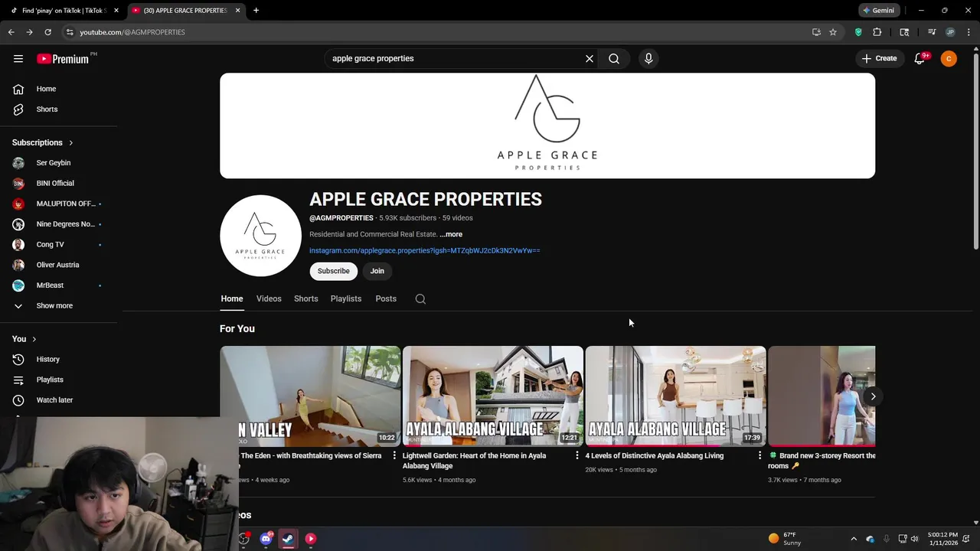
Task: Reload the page in browser
Action: click(x=47, y=32)
